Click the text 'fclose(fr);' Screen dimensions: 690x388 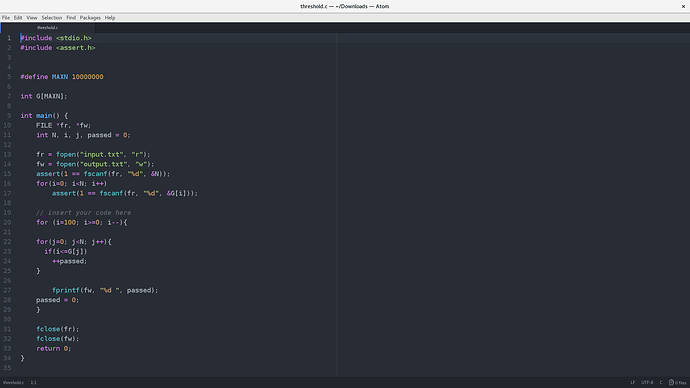point(58,329)
